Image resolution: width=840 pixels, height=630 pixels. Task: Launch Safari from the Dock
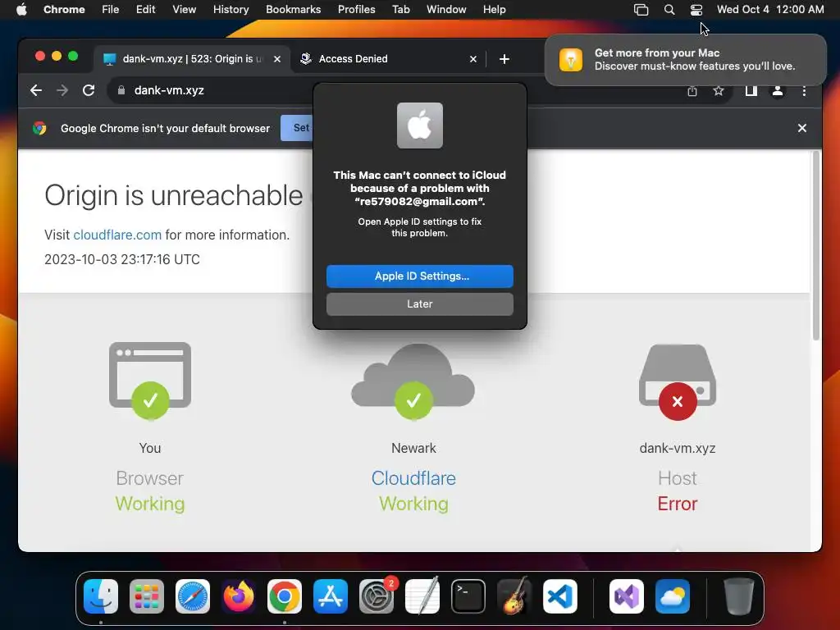193,596
